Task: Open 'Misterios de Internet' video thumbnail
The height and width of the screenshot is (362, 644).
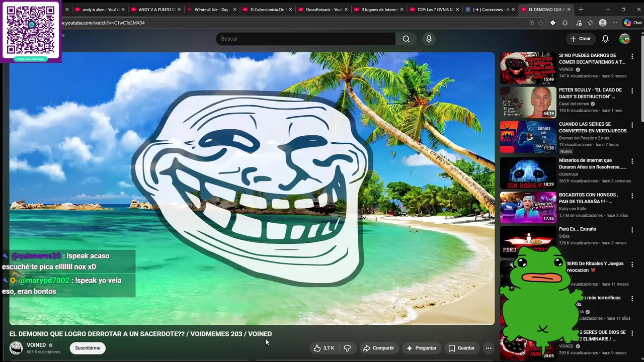Action: (x=528, y=173)
